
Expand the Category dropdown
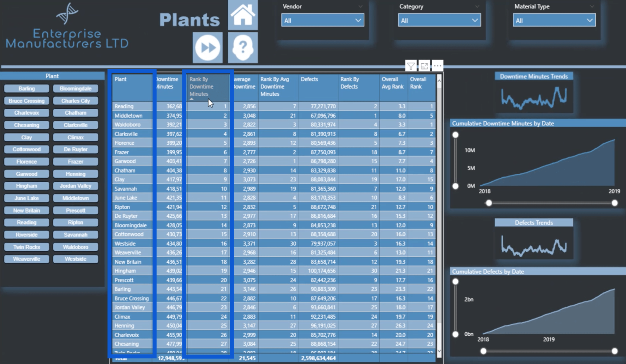[x=439, y=20]
